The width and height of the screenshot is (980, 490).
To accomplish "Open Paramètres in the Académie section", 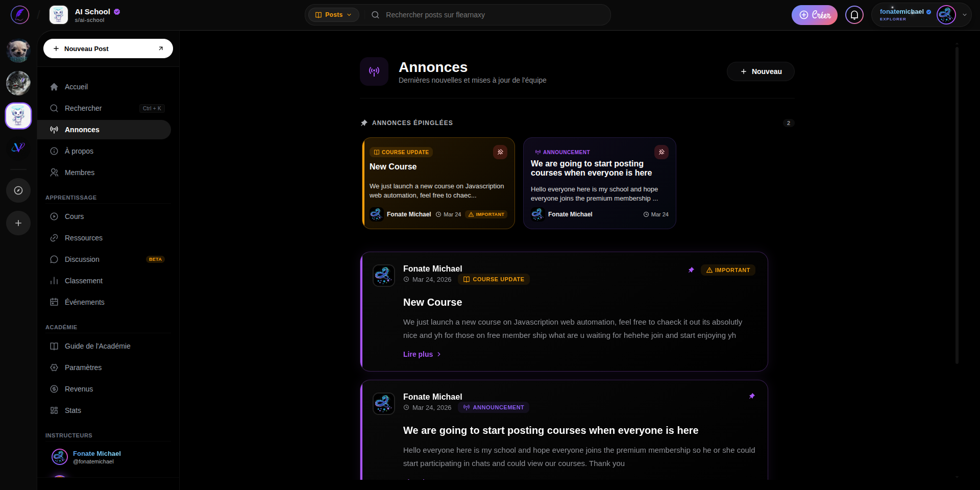I will pos(83,367).
